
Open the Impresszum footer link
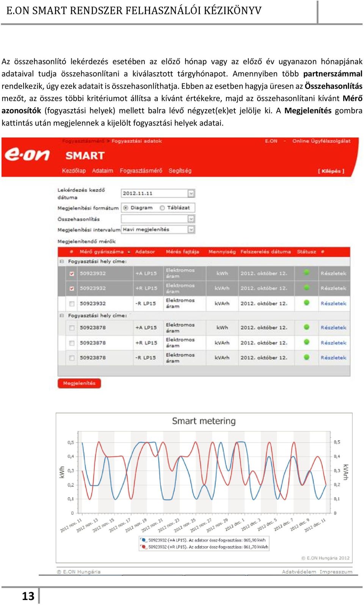336,572
